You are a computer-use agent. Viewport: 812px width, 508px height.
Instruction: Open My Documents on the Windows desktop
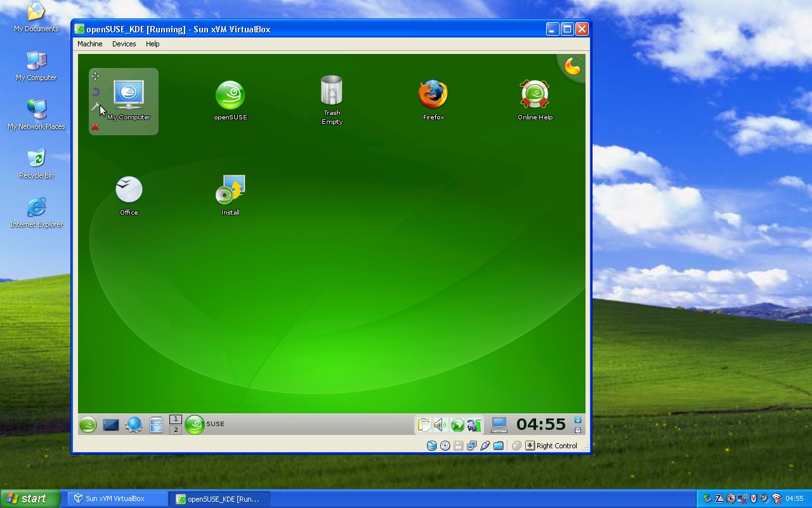pyautogui.click(x=36, y=17)
